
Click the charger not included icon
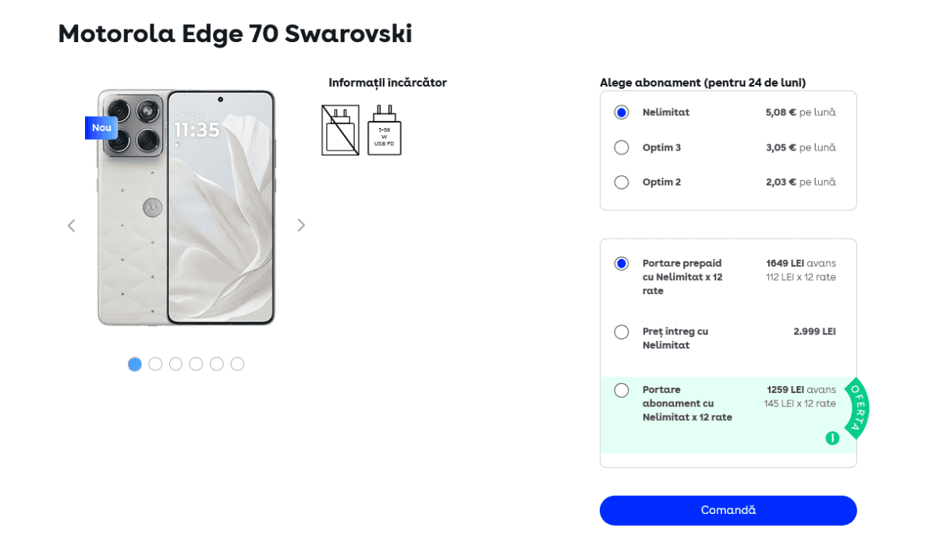(x=340, y=130)
